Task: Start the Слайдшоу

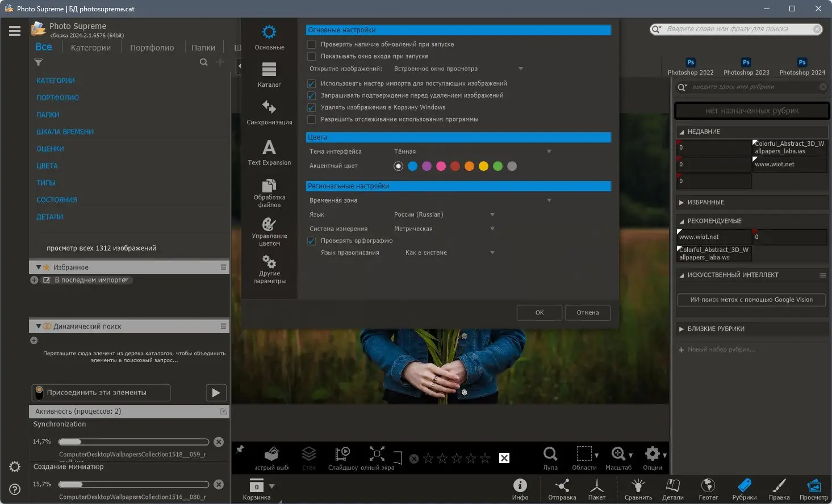Action: (x=342, y=457)
